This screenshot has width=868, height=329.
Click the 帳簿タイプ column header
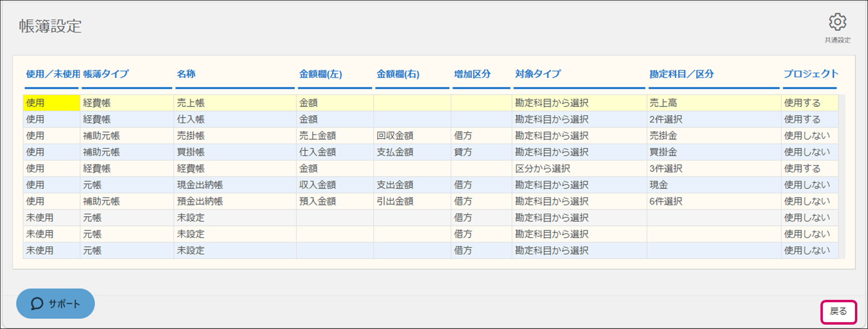(x=106, y=74)
